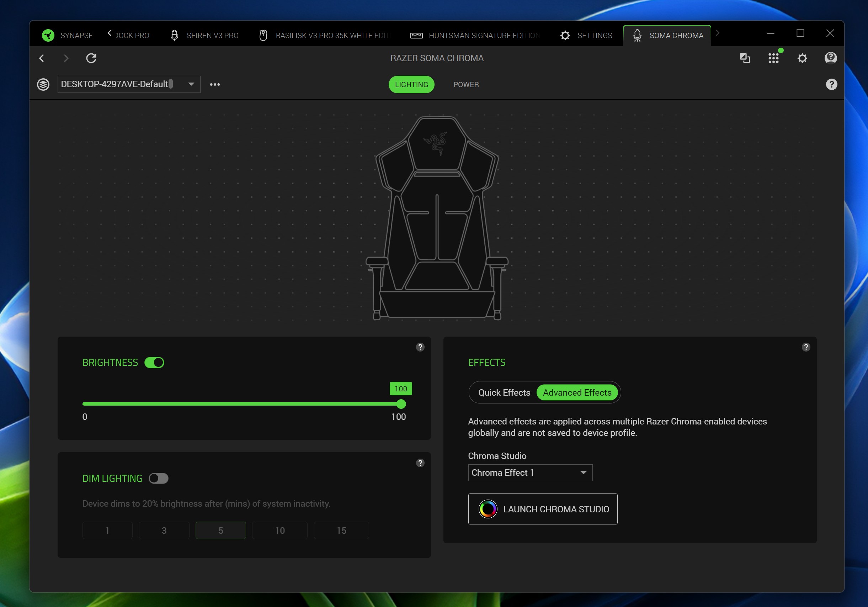Viewport: 868px width, 607px height.
Task: Select 5 minute dim option
Action: pyautogui.click(x=221, y=530)
